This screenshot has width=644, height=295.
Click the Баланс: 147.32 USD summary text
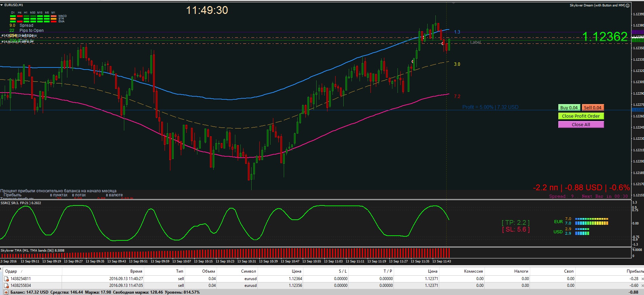click(x=29, y=292)
